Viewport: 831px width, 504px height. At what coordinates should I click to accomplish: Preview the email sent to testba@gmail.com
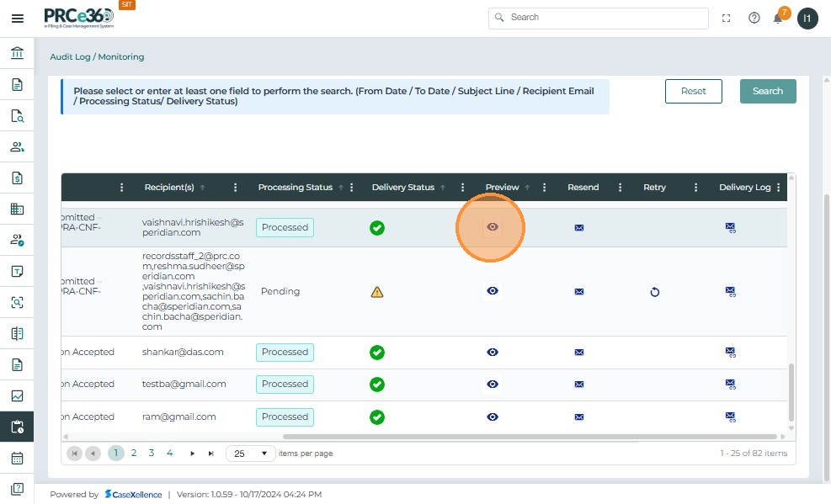493,385
